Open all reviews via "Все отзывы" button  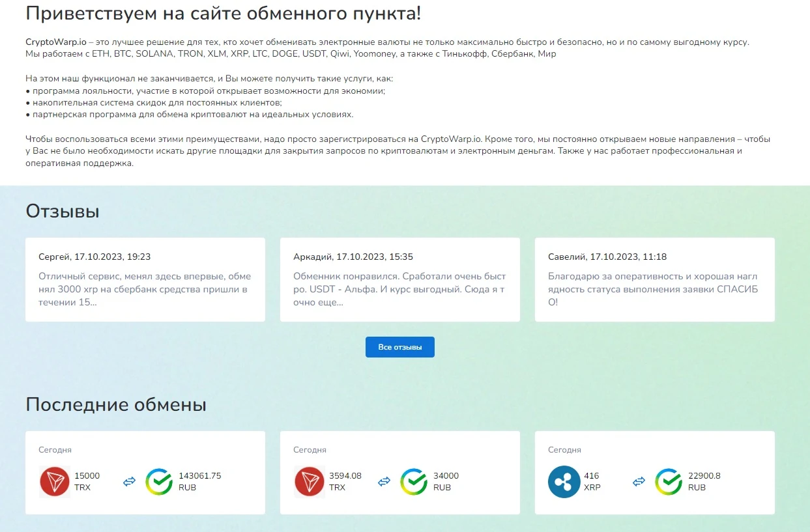coord(400,347)
